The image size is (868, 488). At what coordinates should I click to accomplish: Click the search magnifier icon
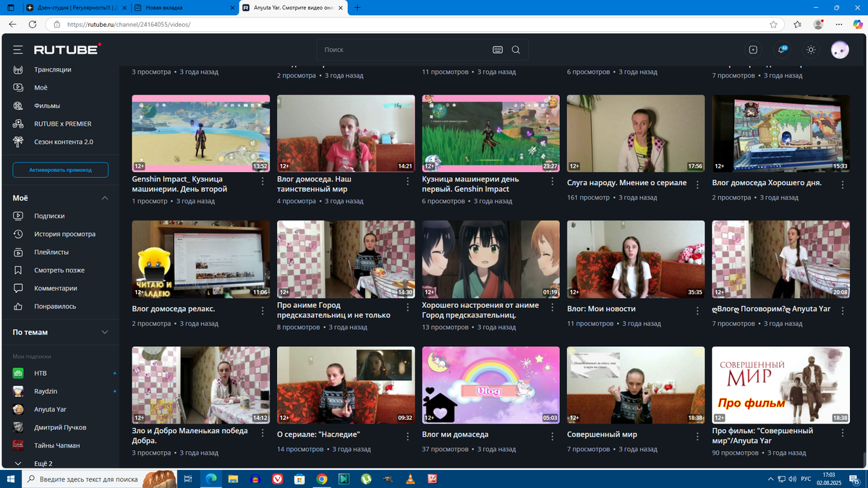pyautogui.click(x=516, y=50)
